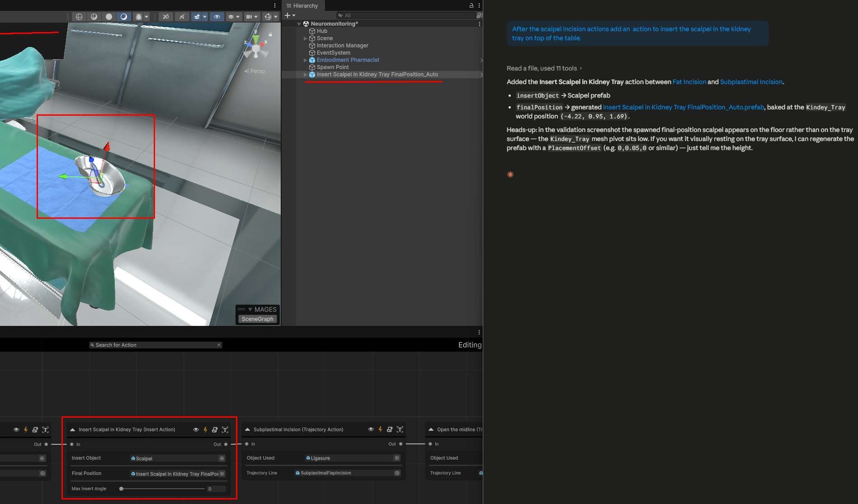Expand Embodiment Pharmacist prefab
Viewport: 858px width, 504px height.
pos(305,60)
